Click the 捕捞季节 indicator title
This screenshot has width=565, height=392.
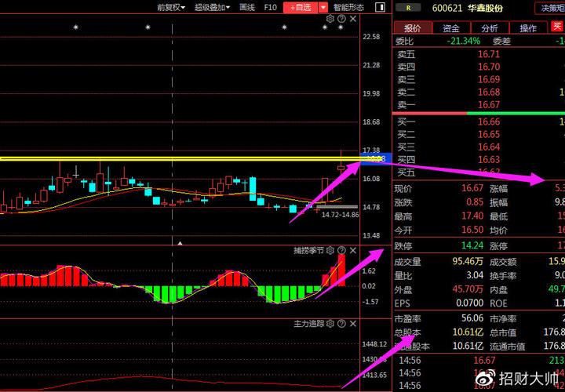309,251
